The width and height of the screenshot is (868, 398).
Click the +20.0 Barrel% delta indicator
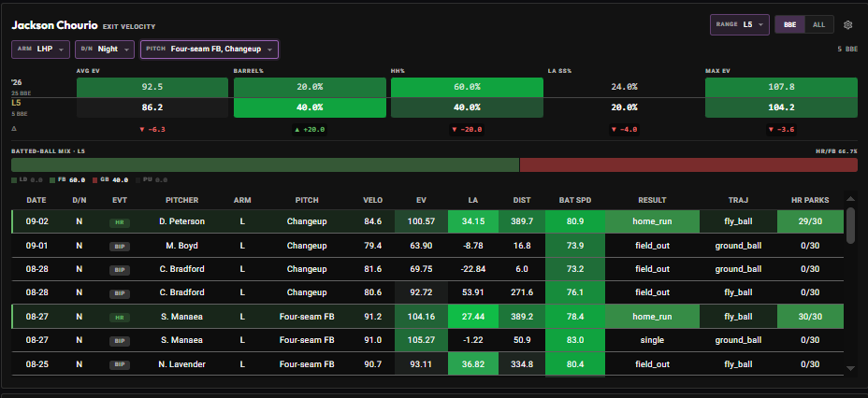(x=310, y=130)
